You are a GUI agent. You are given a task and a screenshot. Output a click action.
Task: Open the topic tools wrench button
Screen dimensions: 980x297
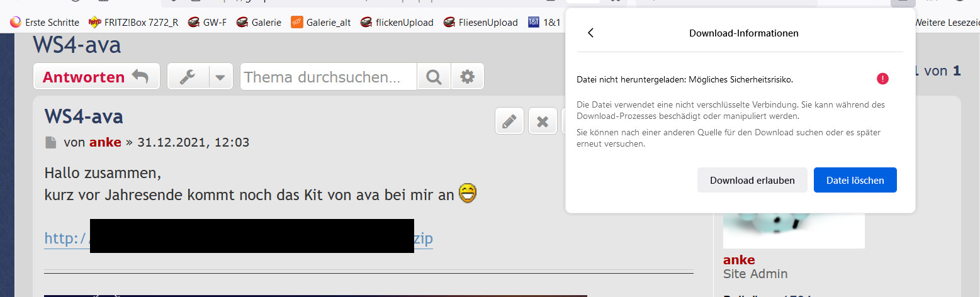tap(188, 77)
